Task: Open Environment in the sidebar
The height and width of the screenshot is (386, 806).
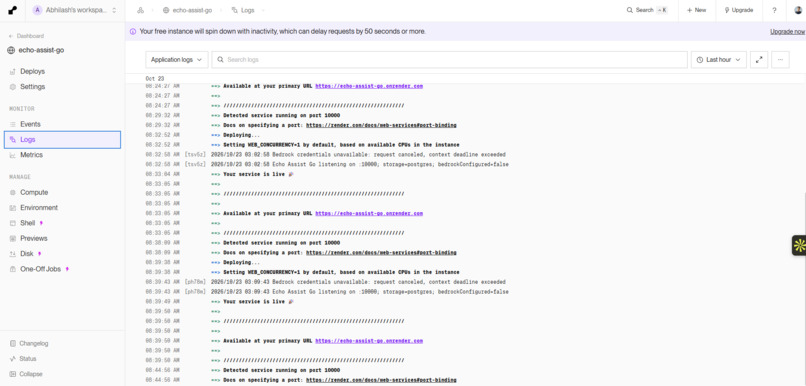Action: [39, 208]
